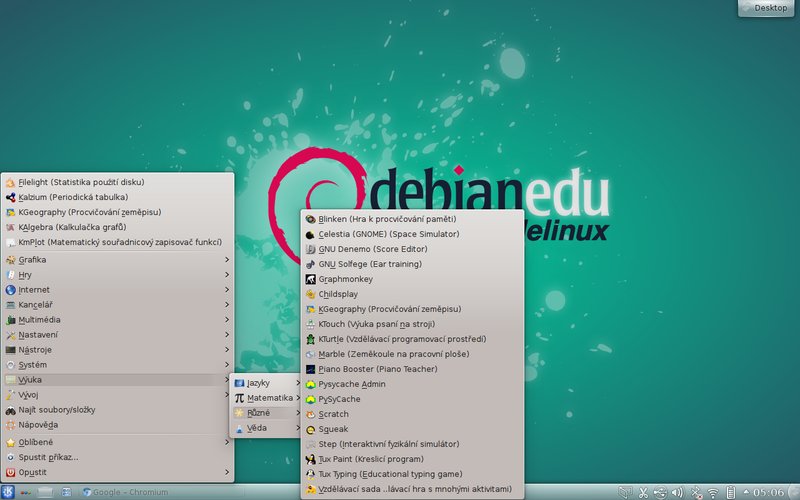800x500 pixels.
Task: Launch KTurtle programming environment
Action: (412, 339)
